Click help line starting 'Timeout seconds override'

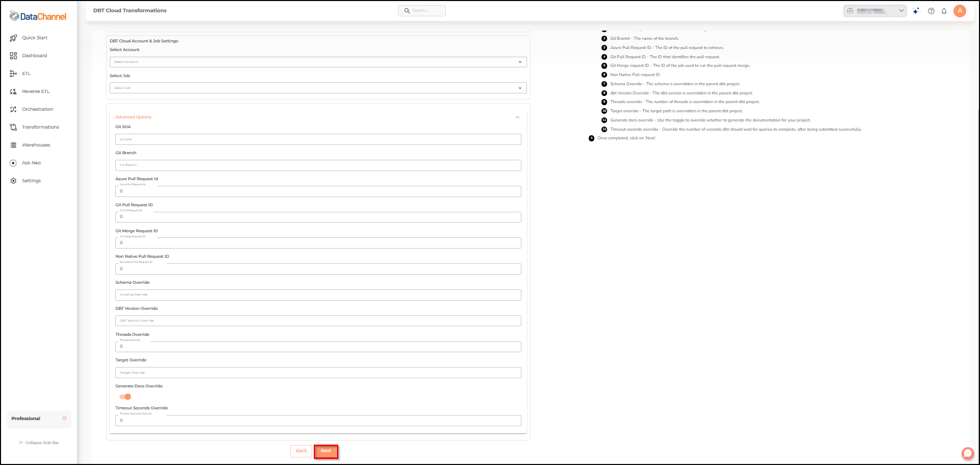tap(736, 130)
